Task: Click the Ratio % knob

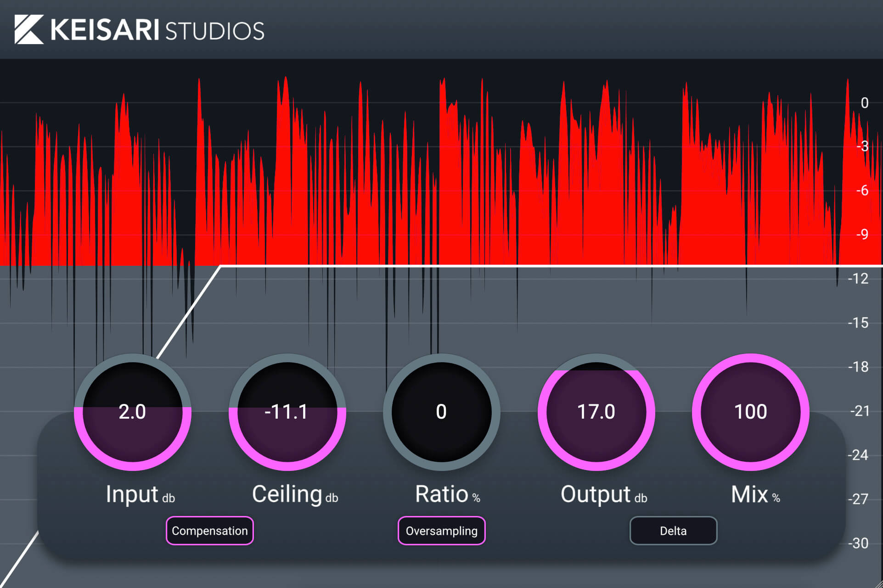Action: (441, 412)
